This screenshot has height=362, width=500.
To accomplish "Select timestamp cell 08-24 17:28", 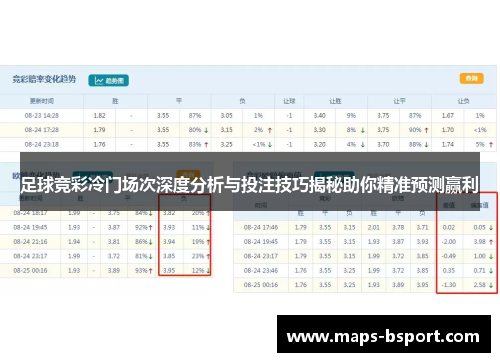I will [x=42, y=130].
